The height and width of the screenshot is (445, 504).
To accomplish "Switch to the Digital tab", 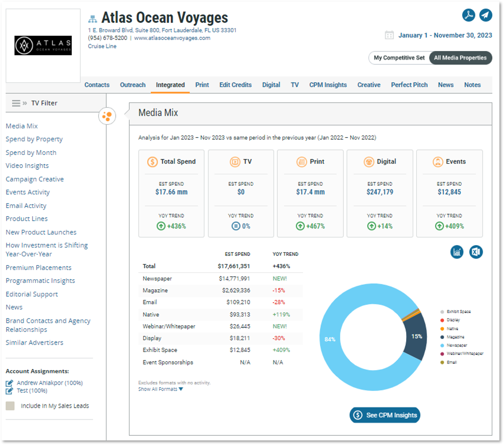I will click(x=271, y=85).
